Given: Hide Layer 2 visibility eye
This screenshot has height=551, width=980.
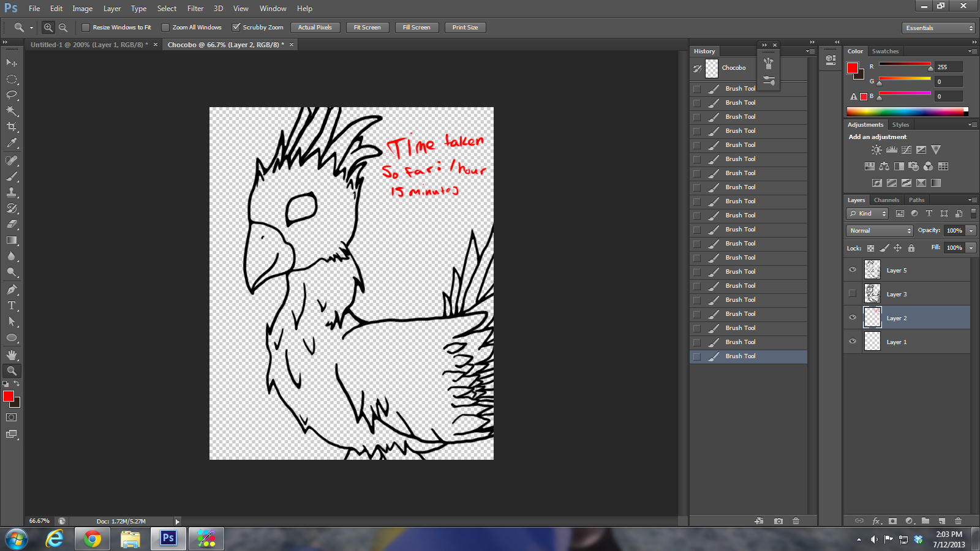Looking at the screenshot, I should tap(853, 317).
